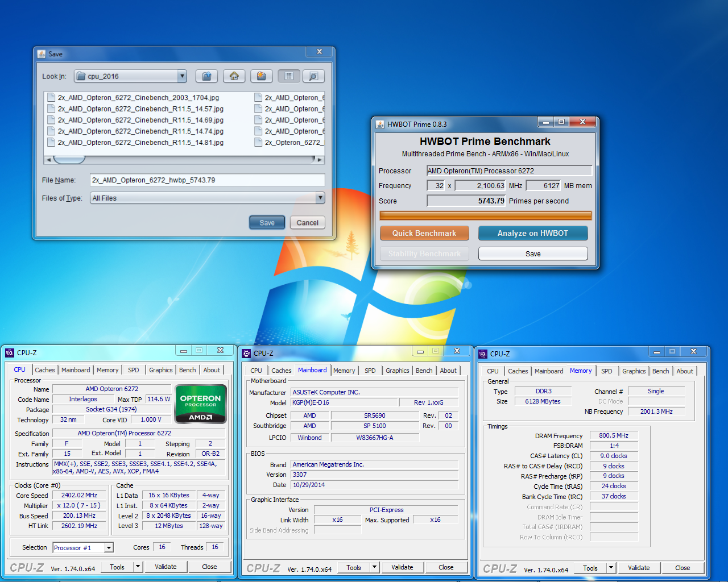Click Validate in CPU window
The image size is (728, 582).
point(166,567)
